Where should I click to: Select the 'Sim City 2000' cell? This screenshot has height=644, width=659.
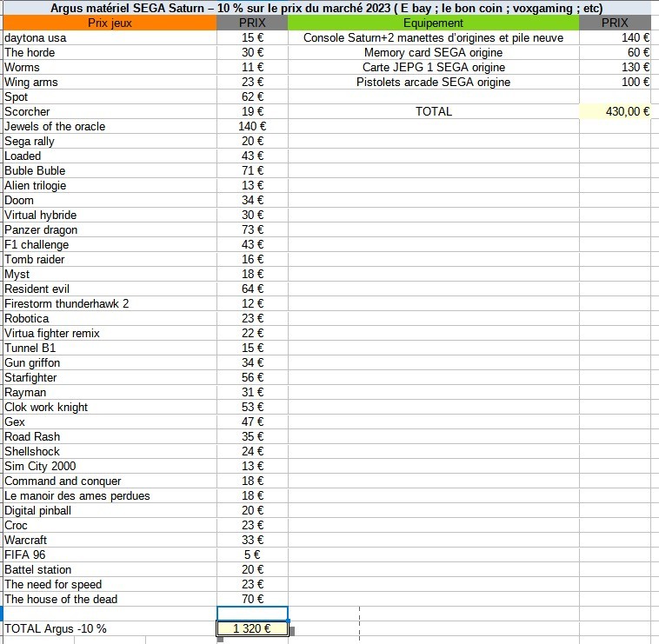[x=110, y=466]
